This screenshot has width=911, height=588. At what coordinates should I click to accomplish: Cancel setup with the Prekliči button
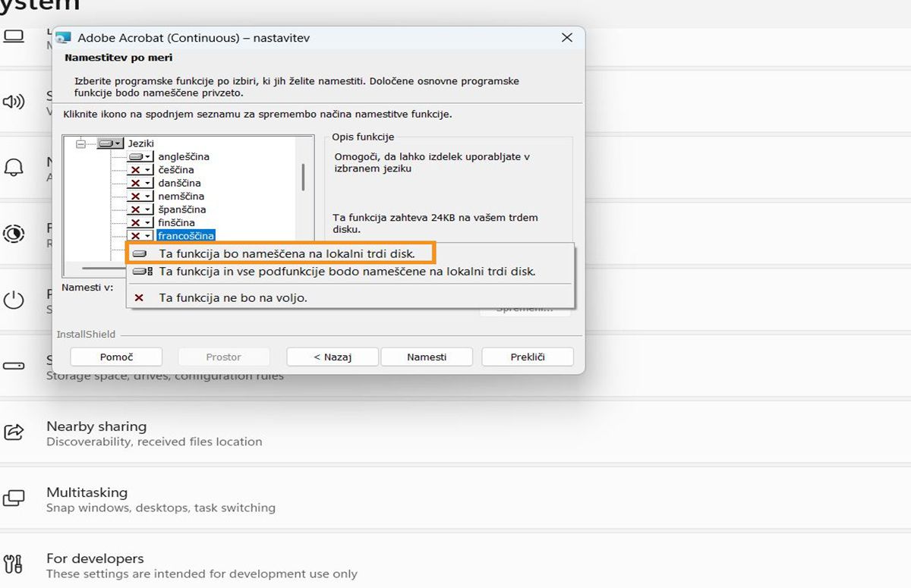click(528, 357)
